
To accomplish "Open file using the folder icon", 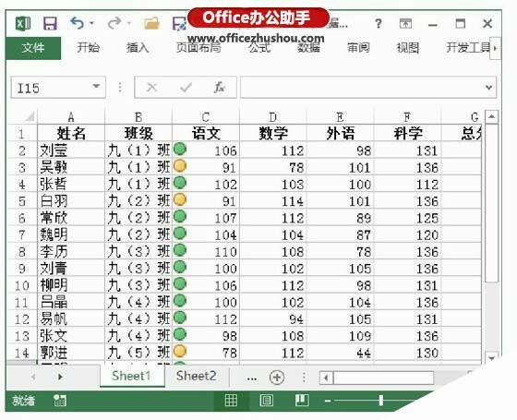I will (152, 24).
